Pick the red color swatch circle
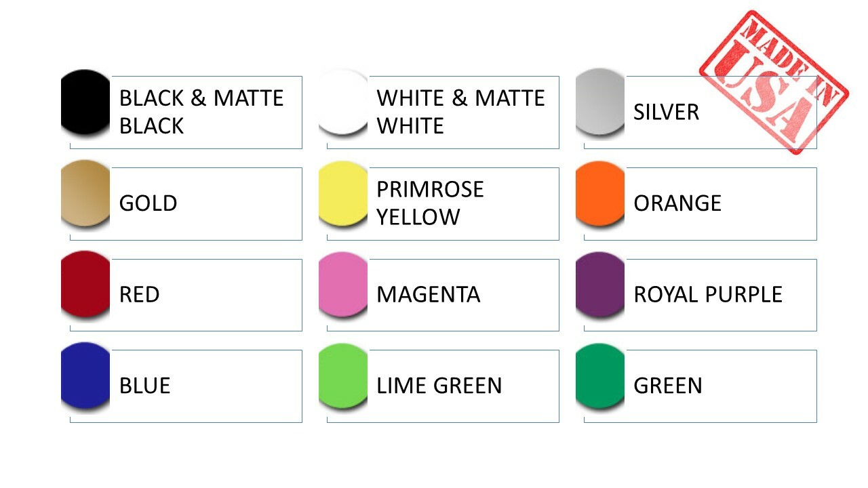868x488 pixels. click(x=85, y=284)
